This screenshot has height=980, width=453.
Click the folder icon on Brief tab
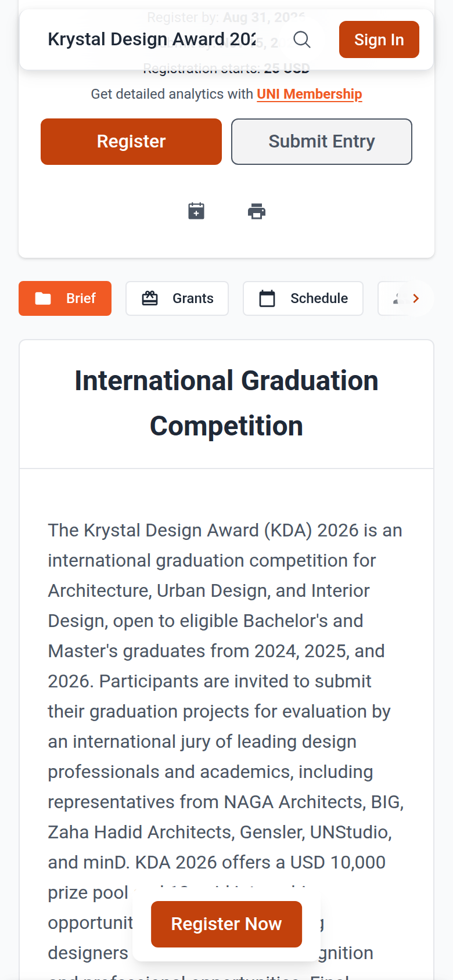43,298
